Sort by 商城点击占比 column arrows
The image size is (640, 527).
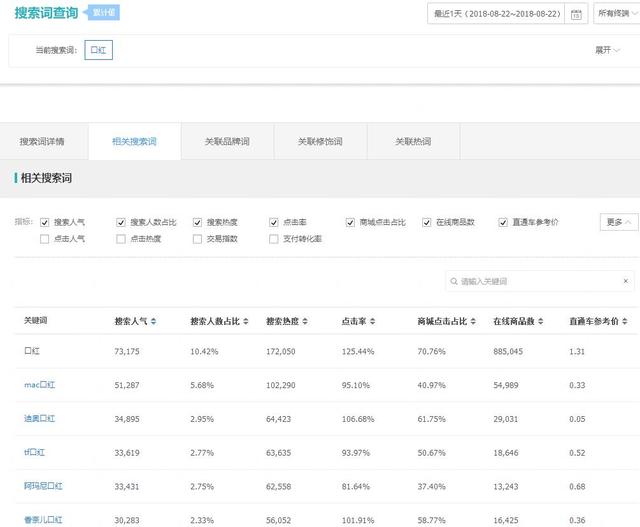[473, 321]
